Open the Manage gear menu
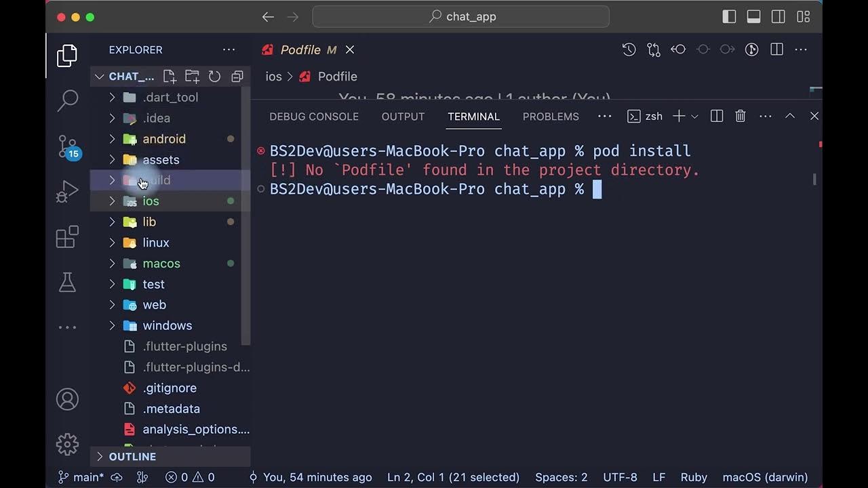This screenshot has height=488, width=868. coord(67,444)
